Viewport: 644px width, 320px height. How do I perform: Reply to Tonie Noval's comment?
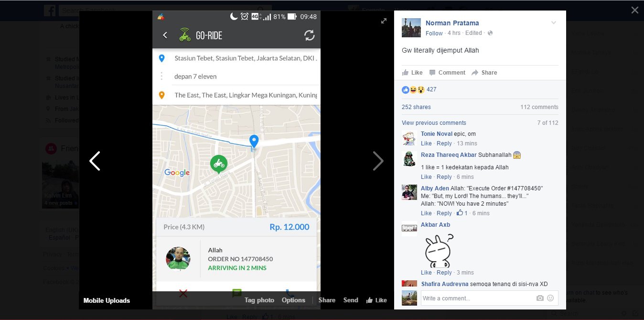[x=444, y=143]
